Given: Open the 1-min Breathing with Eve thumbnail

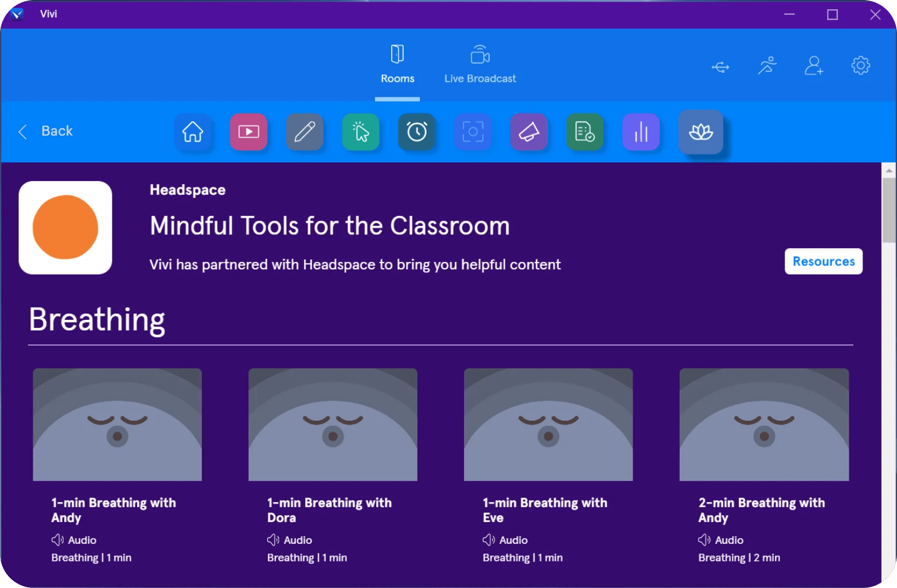Looking at the screenshot, I should [x=548, y=425].
